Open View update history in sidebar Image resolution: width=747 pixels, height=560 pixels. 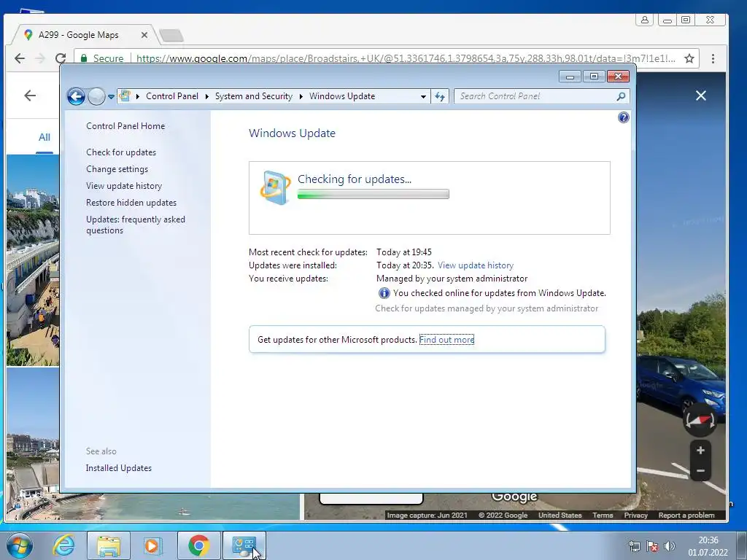pyautogui.click(x=124, y=186)
